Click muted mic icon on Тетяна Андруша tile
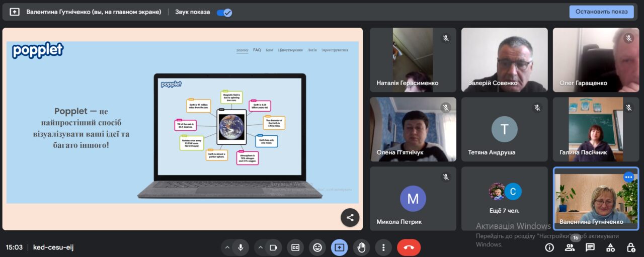The image size is (644, 257). (x=537, y=108)
